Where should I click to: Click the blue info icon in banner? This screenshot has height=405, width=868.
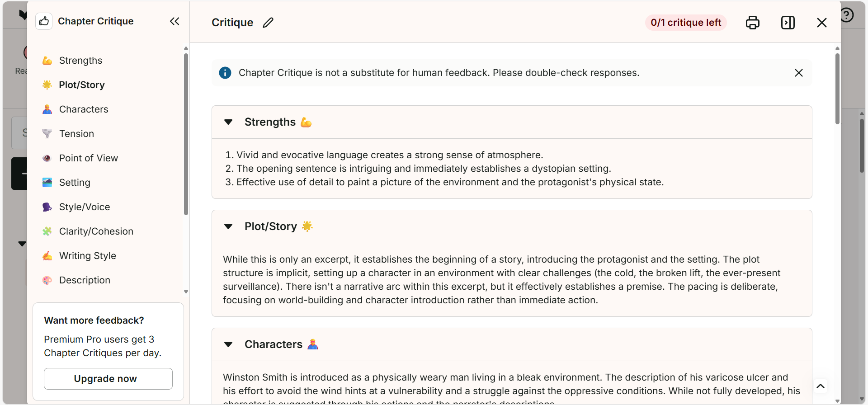coord(225,73)
